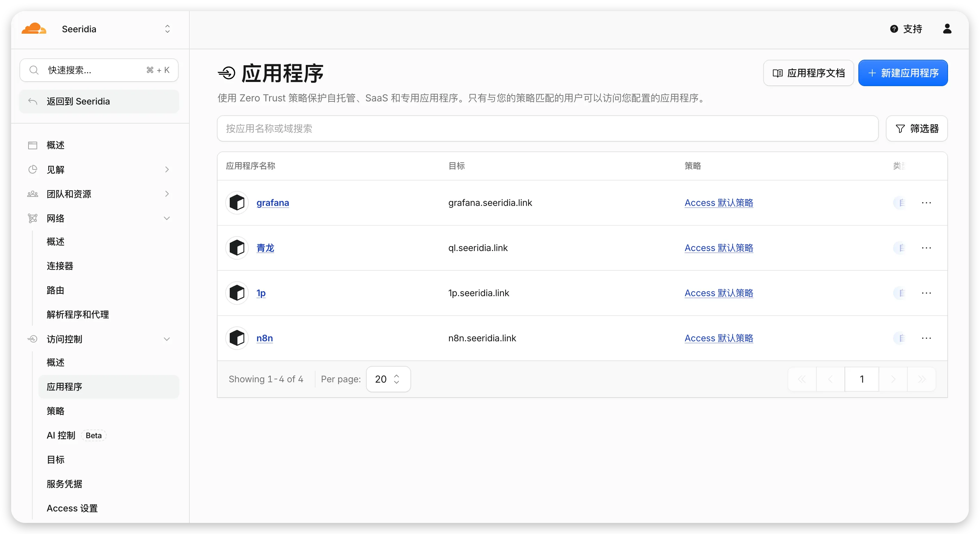Click the 见解 pie chart icon
This screenshot has width=980, height=534.
click(x=33, y=169)
